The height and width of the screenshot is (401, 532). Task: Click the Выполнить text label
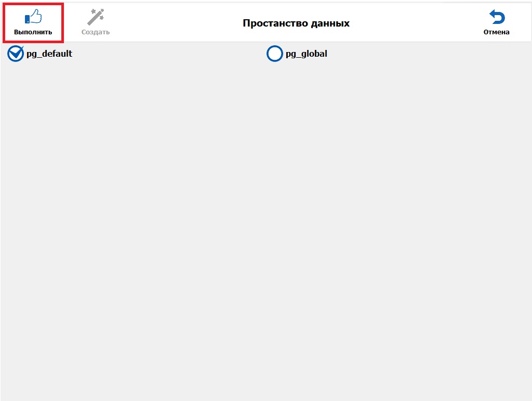tap(33, 32)
